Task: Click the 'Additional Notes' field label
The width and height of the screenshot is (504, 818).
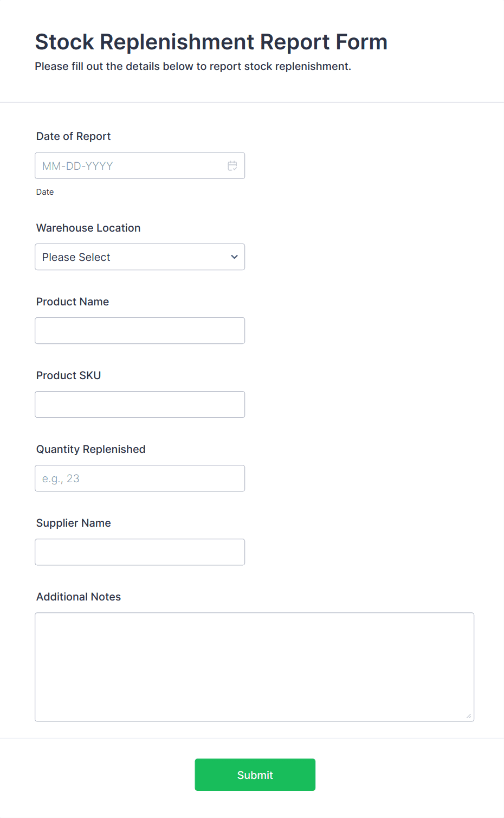Action: coord(79,597)
